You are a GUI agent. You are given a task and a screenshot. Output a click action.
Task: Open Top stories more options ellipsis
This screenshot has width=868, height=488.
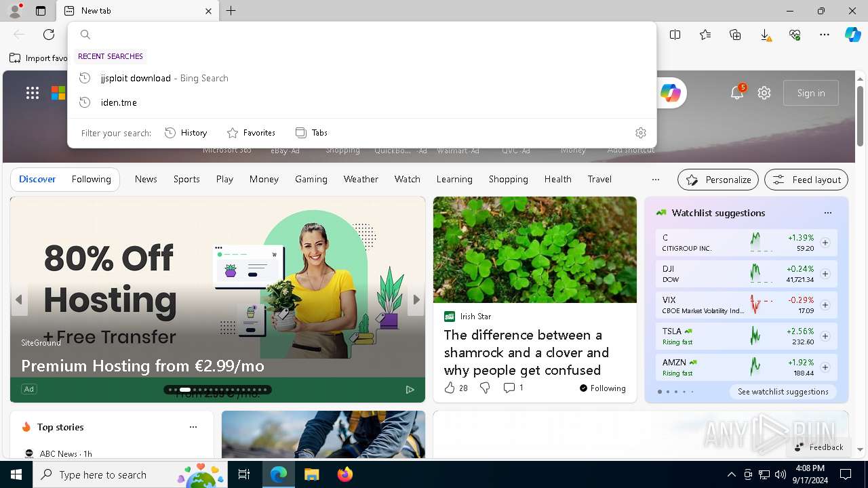(193, 427)
